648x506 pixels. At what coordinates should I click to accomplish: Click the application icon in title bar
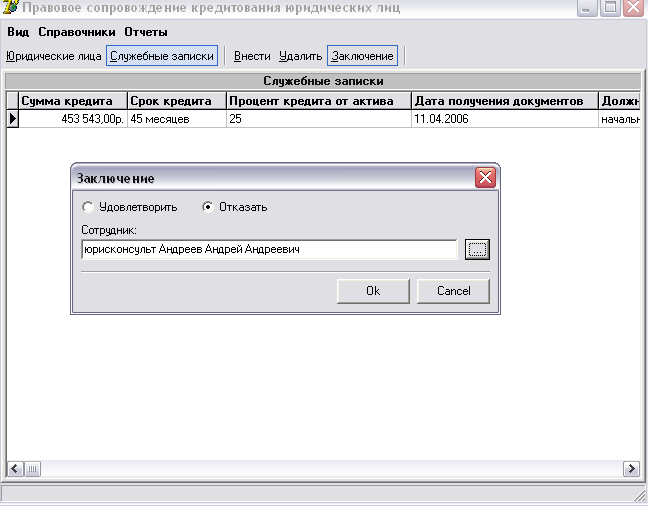pos(10,7)
